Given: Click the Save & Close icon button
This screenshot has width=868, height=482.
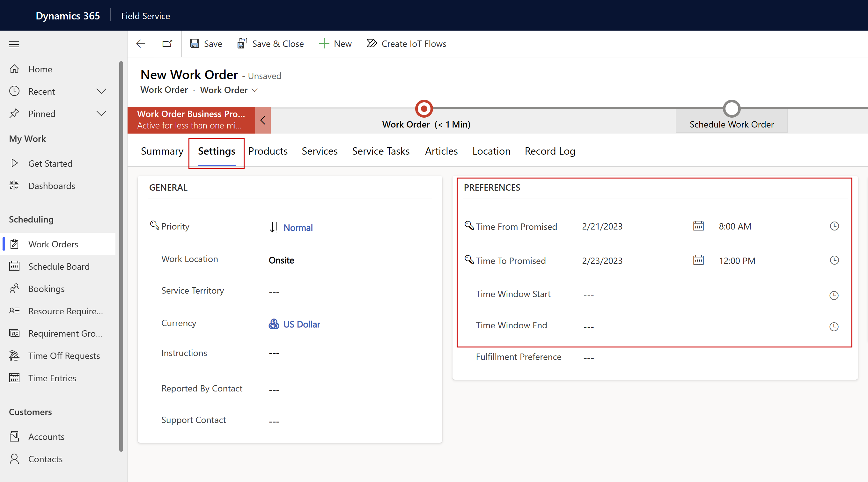Looking at the screenshot, I should pos(240,43).
